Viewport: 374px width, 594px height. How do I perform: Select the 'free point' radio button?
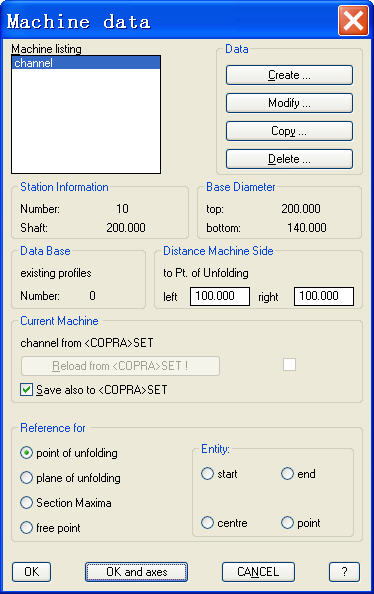point(26,528)
